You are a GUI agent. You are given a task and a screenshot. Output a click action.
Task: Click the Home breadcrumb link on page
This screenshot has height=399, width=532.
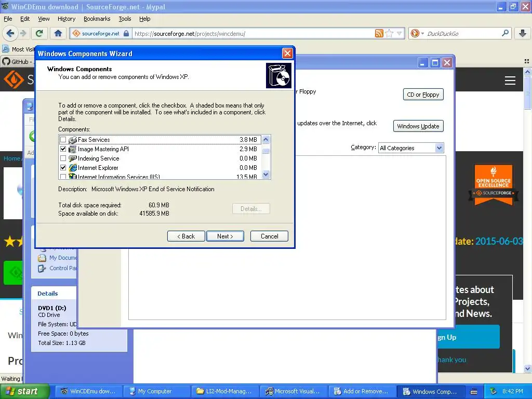point(12,158)
